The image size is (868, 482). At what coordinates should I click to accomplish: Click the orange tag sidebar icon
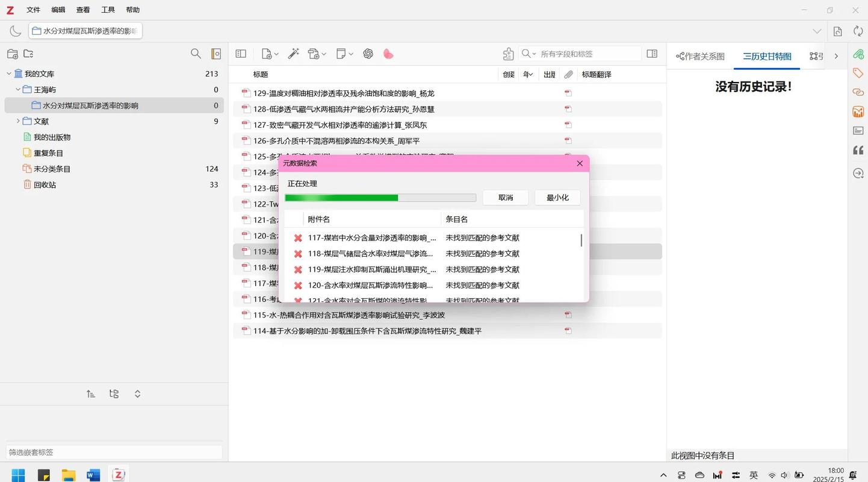(858, 73)
